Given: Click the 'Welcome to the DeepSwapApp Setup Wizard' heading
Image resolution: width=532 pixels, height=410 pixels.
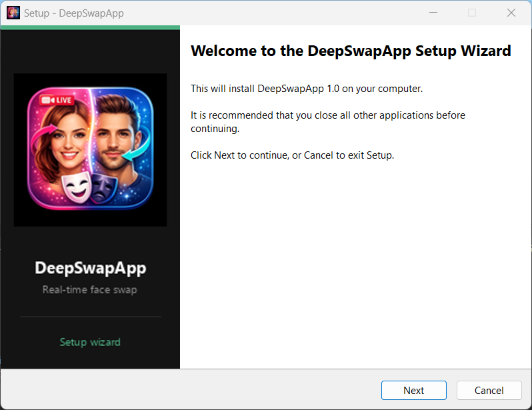Looking at the screenshot, I should [351, 51].
